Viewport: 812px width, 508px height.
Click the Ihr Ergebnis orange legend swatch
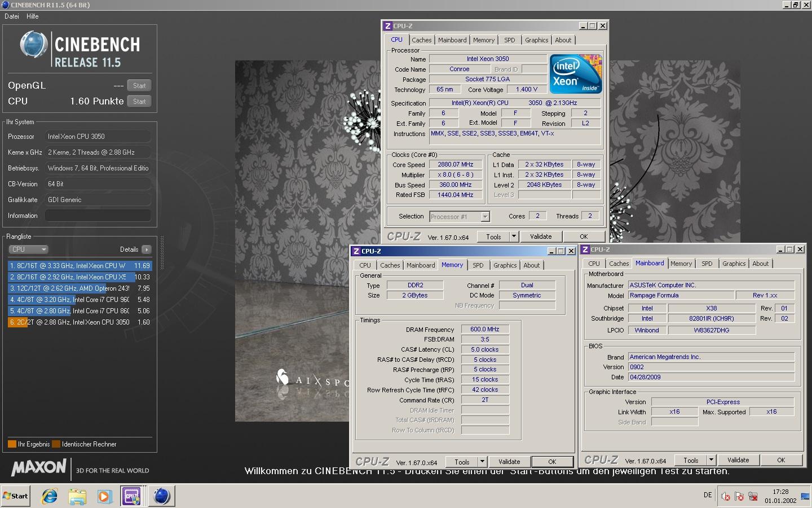click(12, 444)
